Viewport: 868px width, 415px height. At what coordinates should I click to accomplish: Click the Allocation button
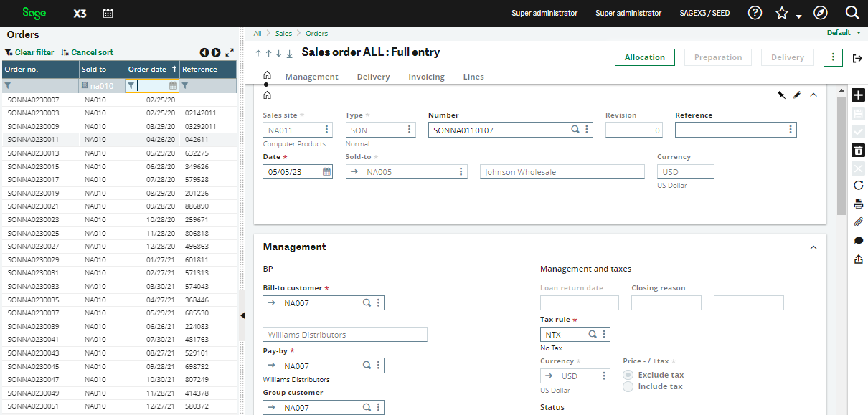click(x=644, y=57)
